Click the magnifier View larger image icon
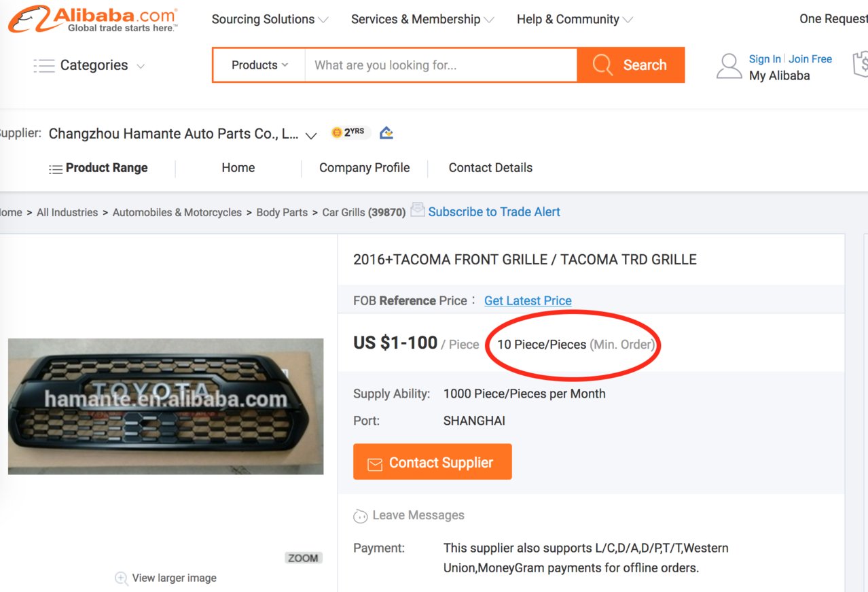 [122, 578]
